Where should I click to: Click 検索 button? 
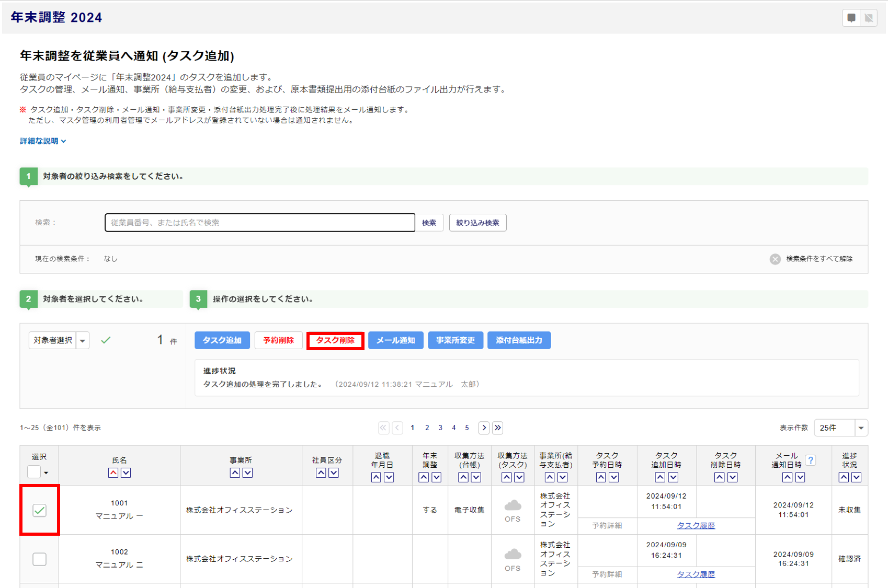(x=429, y=223)
